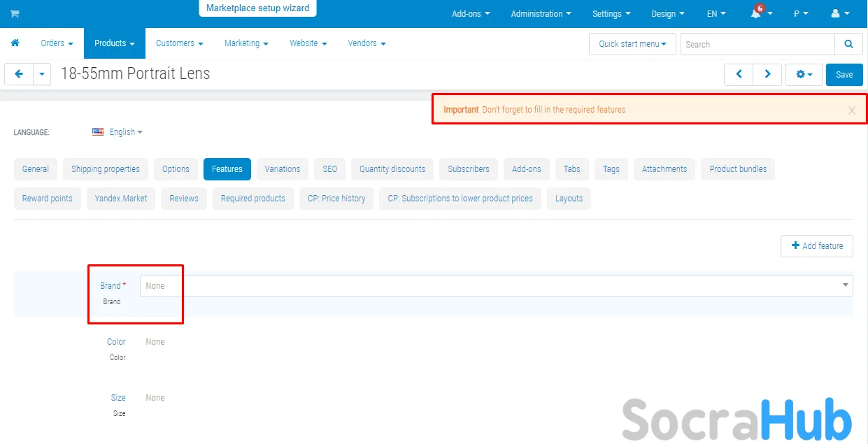Dismiss the Important notification alert
The image size is (868, 444).
click(851, 110)
